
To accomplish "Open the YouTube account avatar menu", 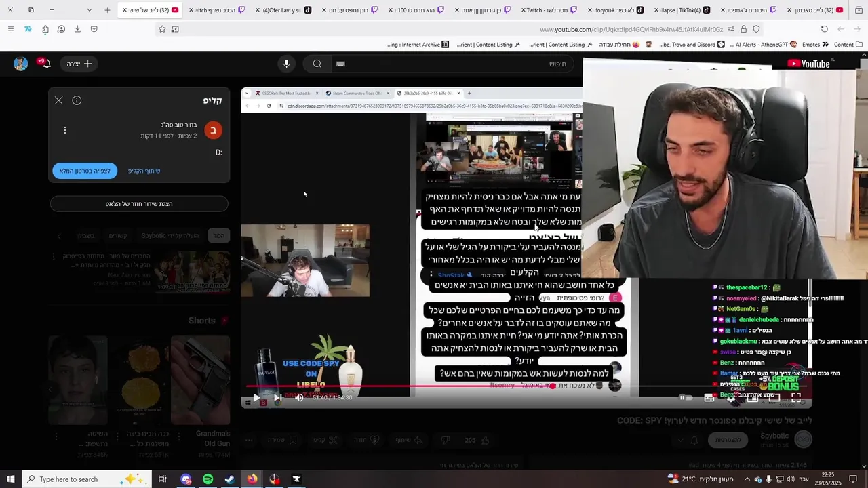I will pos(20,64).
